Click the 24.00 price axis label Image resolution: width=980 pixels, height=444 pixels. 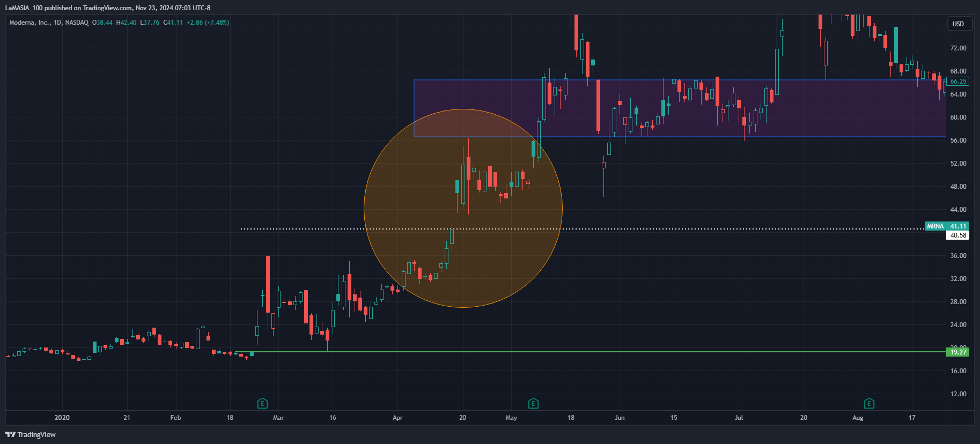958,325
